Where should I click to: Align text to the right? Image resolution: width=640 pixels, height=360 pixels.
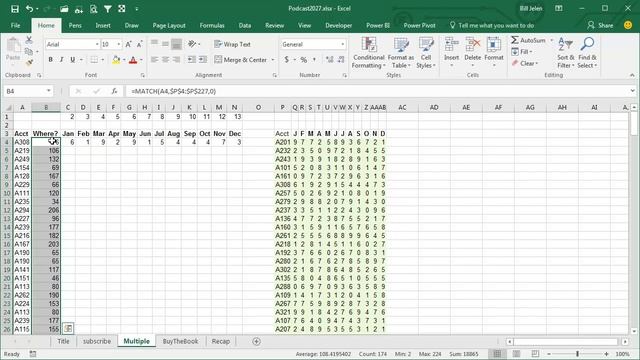[x=176, y=60]
